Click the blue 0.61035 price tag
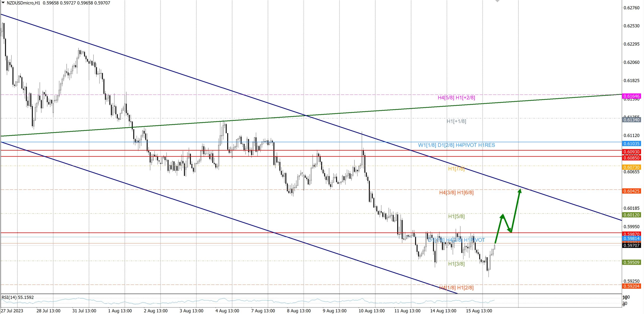This screenshot has height=314, width=644. (631, 144)
